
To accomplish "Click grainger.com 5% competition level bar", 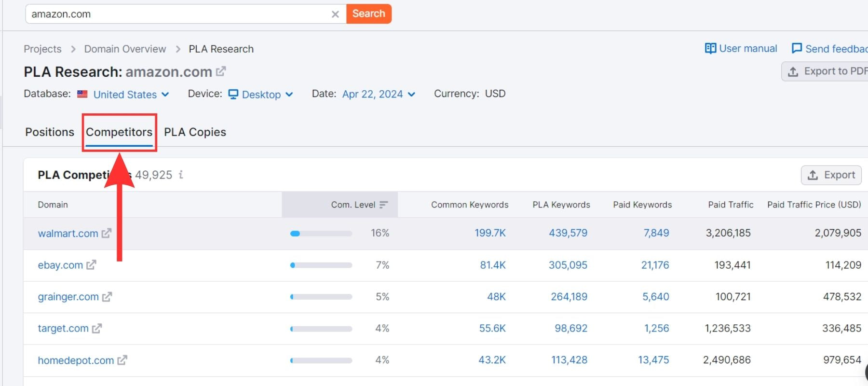I will pos(321,297).
